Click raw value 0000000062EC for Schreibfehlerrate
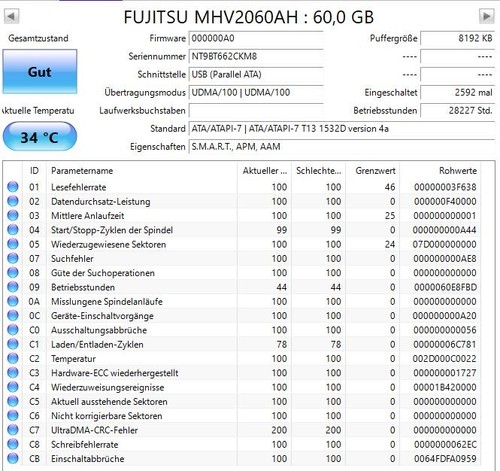Viewport: 500px width, 471px height. click(x=445, y=444)
